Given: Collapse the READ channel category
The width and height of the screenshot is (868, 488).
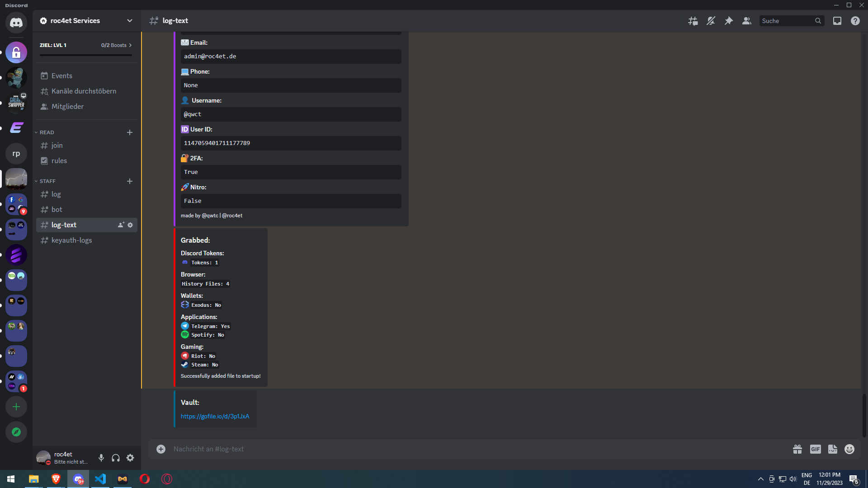Looking at the screenshot, I should (x=47, y=132).
